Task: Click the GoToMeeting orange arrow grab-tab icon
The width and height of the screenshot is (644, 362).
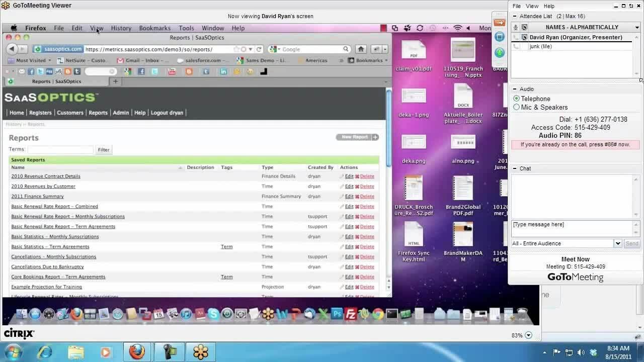Action: 500,23
